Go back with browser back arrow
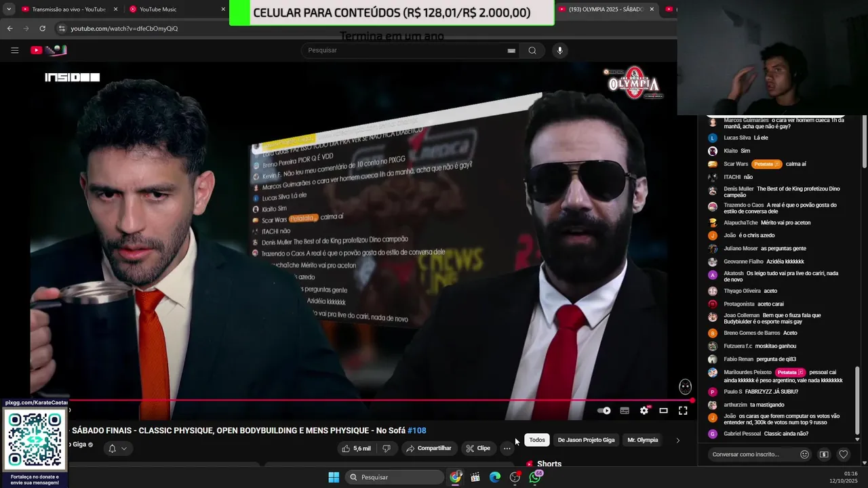Screen dimensions: 868x488 [9, 28]
